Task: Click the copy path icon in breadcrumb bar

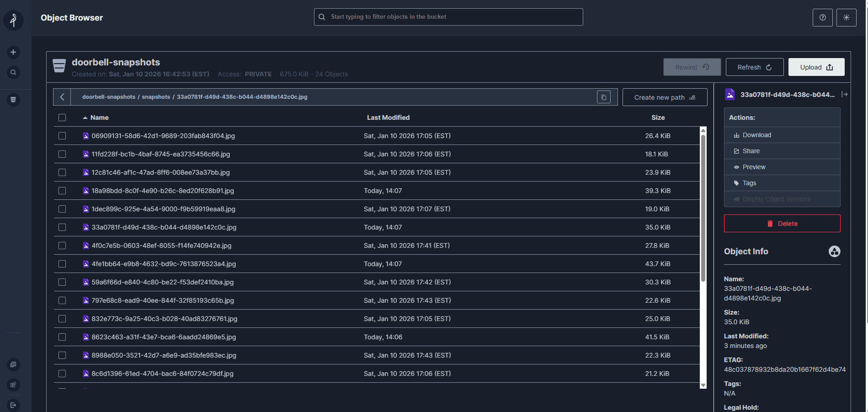Action: click(x=603, y=97)
